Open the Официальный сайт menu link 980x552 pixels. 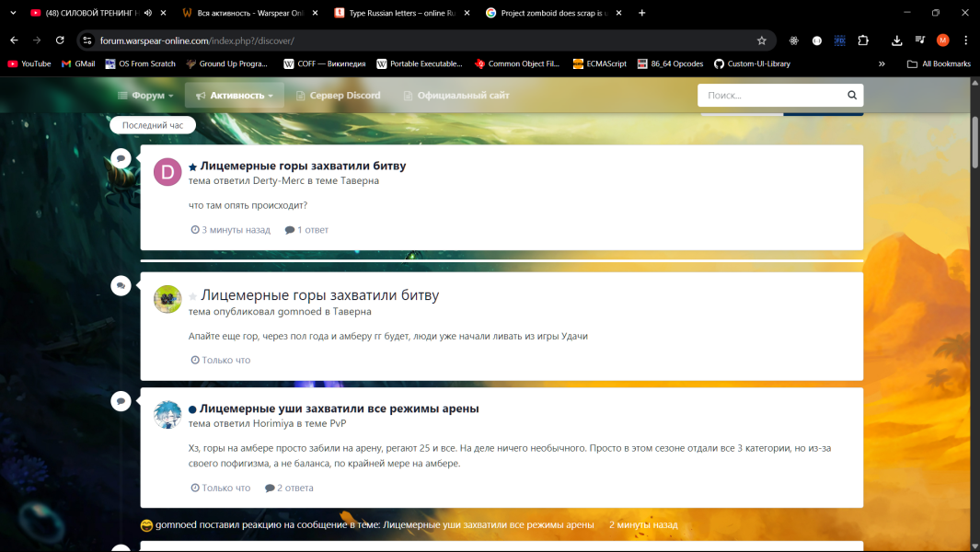coord(456,96)
